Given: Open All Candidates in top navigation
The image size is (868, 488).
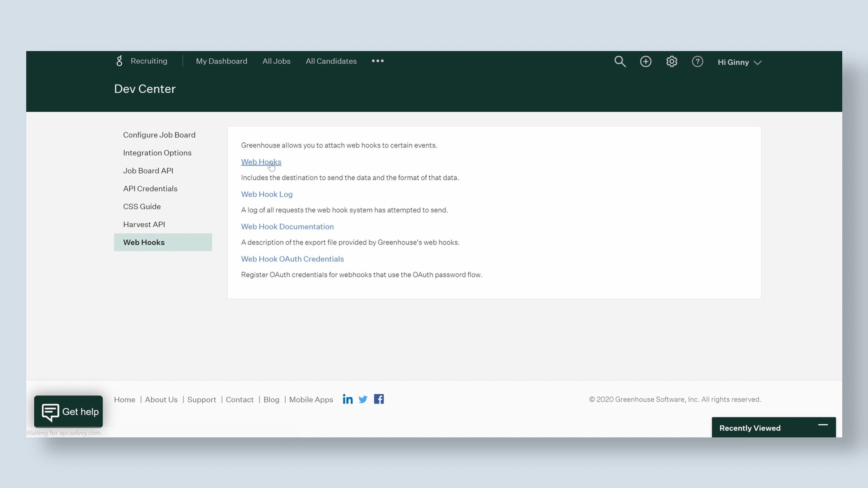Looking at the screenshot, I should click(331, 61).
